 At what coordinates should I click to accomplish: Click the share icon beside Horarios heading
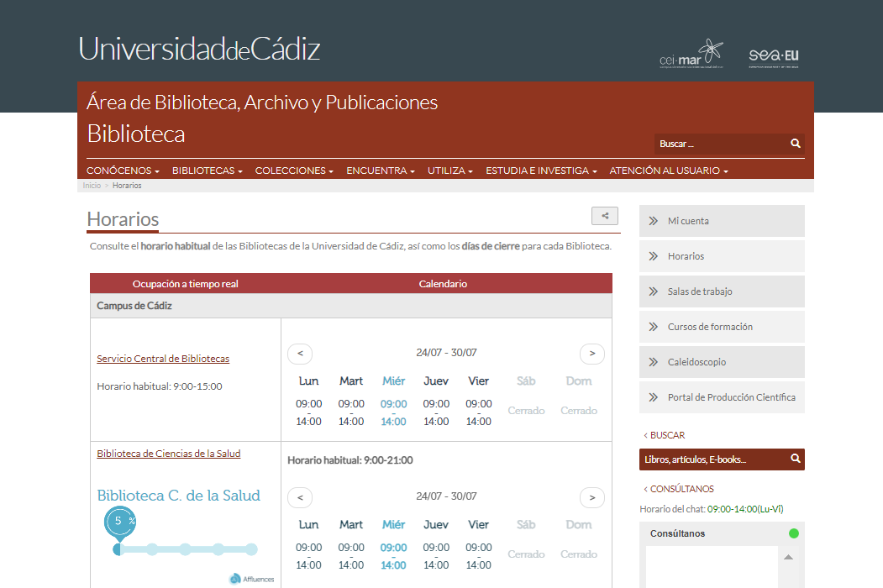click(x=605, y=216)
